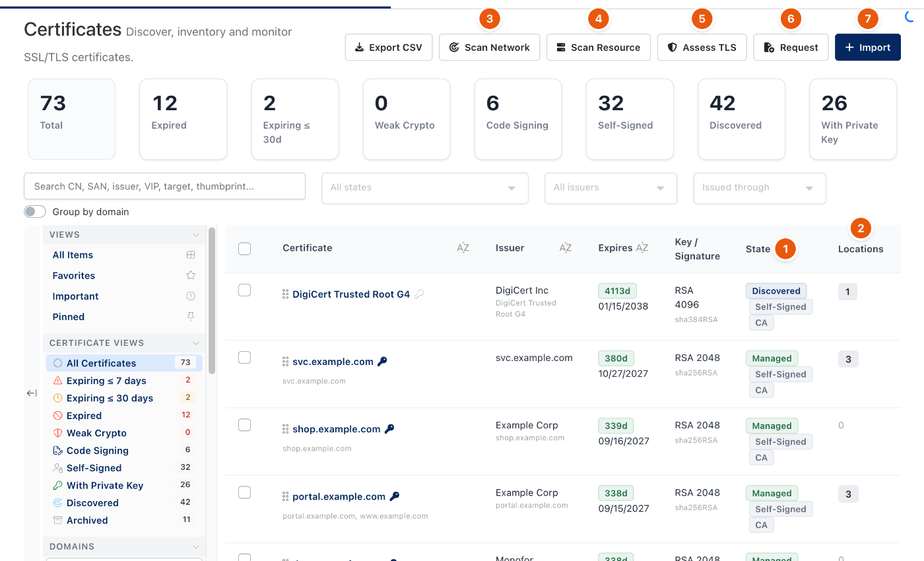This screenshot has height=561, width=924.
Task: Click the Weak Crypto shield icon
Action: 57,433
